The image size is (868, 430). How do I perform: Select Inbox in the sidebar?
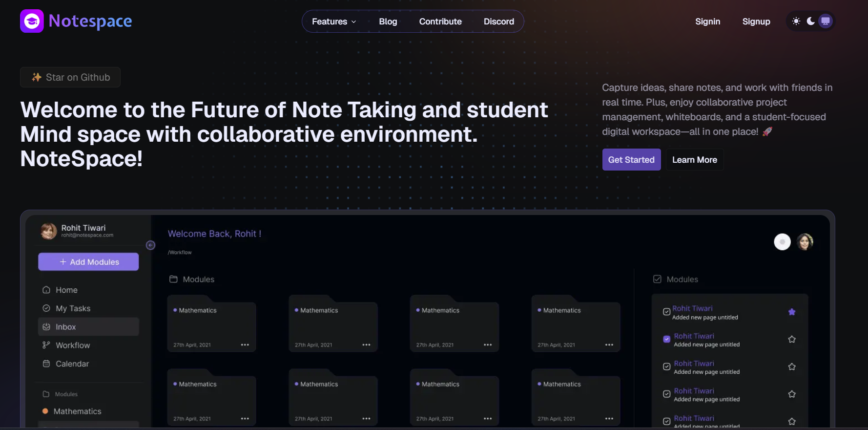coord(88,327)
